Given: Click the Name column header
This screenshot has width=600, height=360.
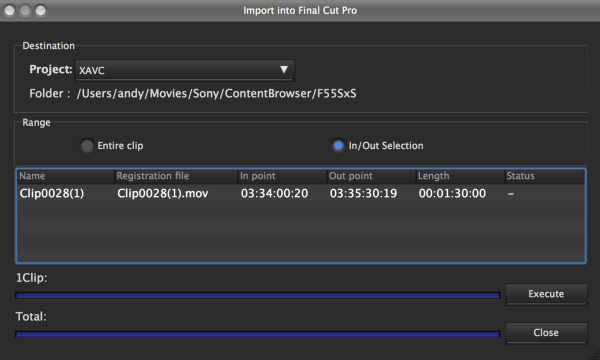Looking at the screenshot, I should tap(66, 176).
